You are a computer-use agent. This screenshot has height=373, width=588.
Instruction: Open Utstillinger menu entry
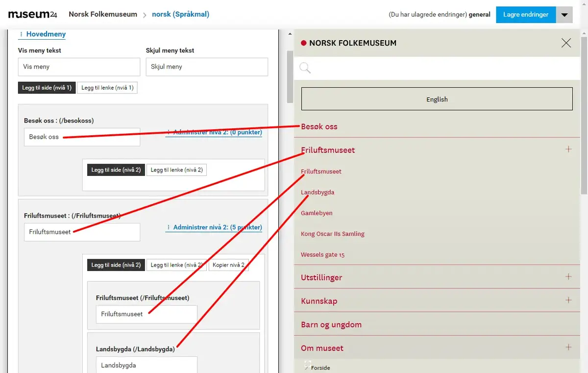pyautogui.click(x=321, y=277)
